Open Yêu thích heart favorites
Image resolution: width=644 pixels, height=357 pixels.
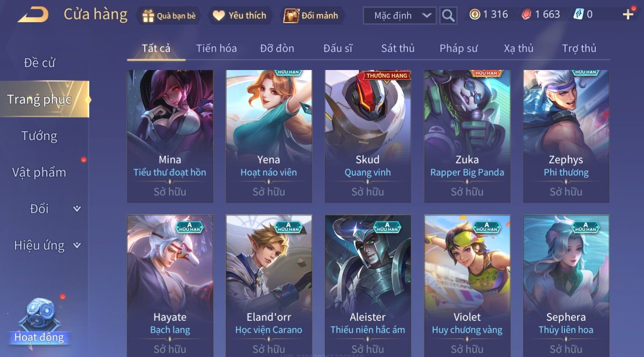[219, 16]
